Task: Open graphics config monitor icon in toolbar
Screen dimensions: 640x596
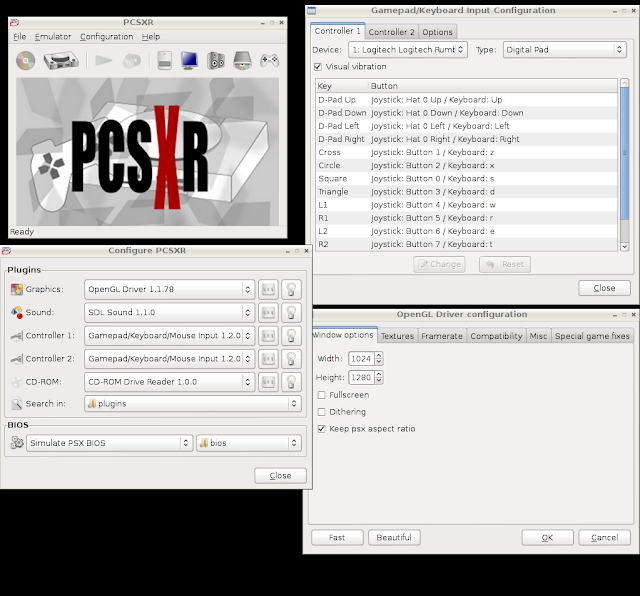Action: [189, 60]
